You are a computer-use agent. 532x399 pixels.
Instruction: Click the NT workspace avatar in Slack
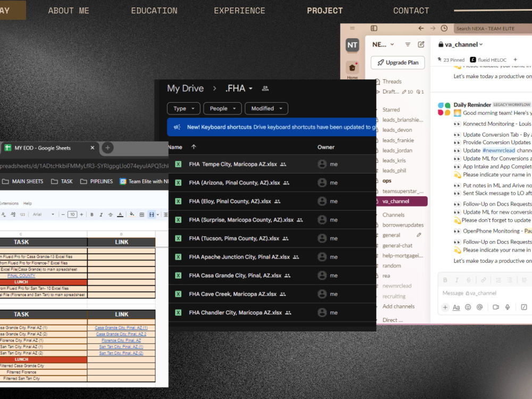coord(352,45)
